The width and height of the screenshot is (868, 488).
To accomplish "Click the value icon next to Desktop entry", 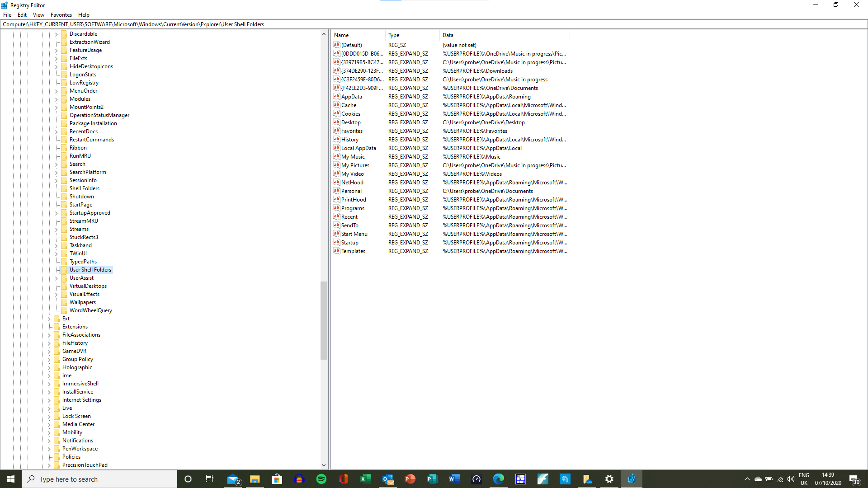I will [336, 122].
